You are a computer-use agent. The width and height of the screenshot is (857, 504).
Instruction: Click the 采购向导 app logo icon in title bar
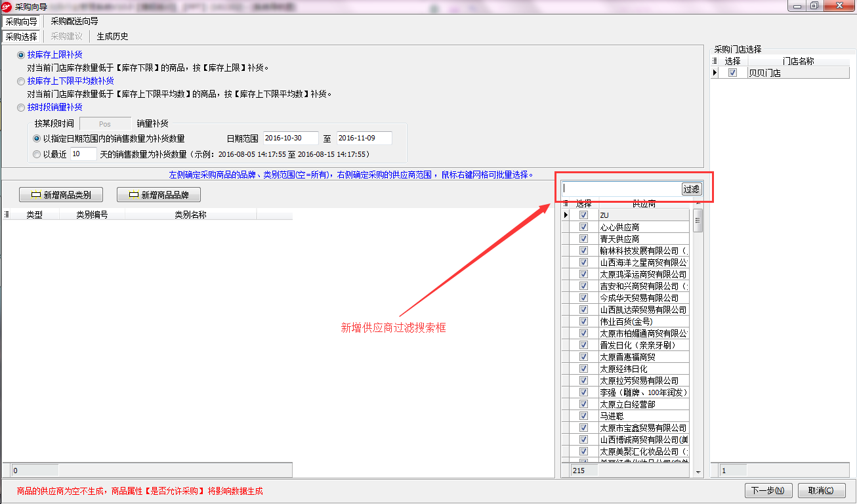[7, 6]
